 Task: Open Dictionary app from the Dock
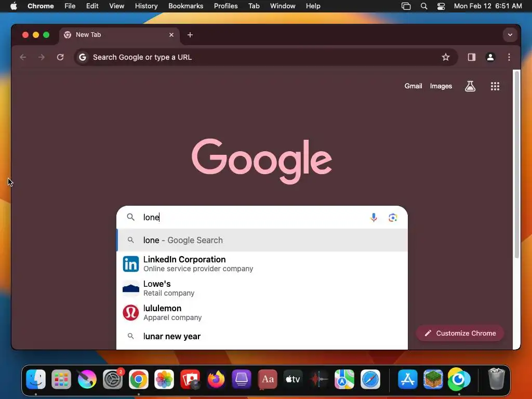click(268, 379)
